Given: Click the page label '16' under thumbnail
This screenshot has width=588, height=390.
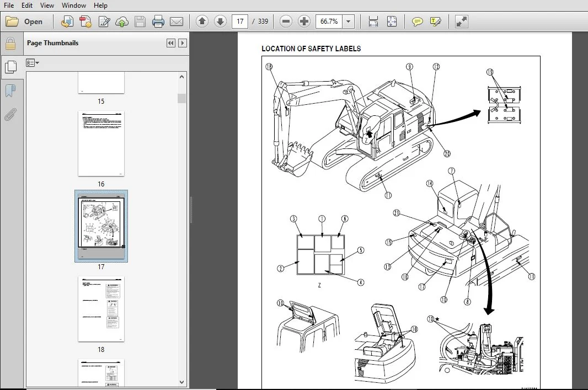Looking at the screenshot, I should 101,184.
